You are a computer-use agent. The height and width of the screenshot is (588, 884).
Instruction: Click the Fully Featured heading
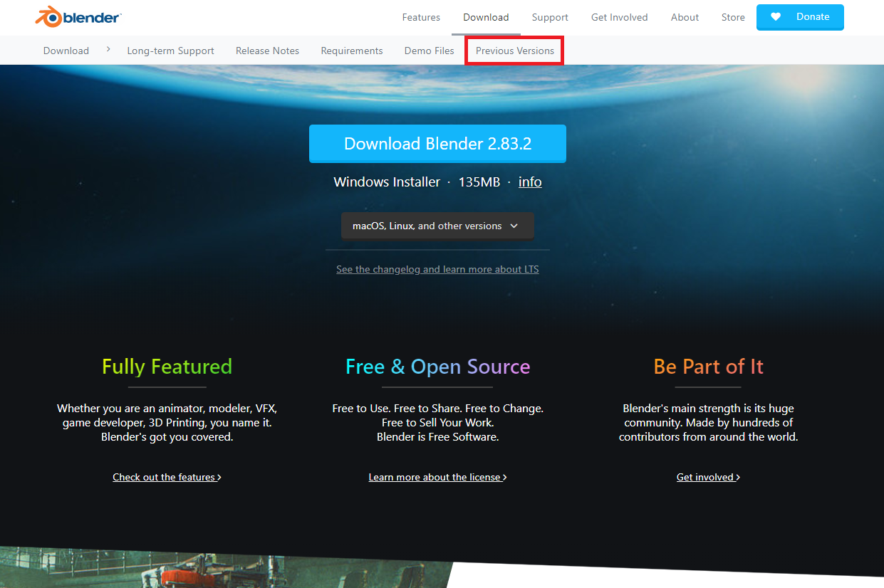tap(167, 367)
